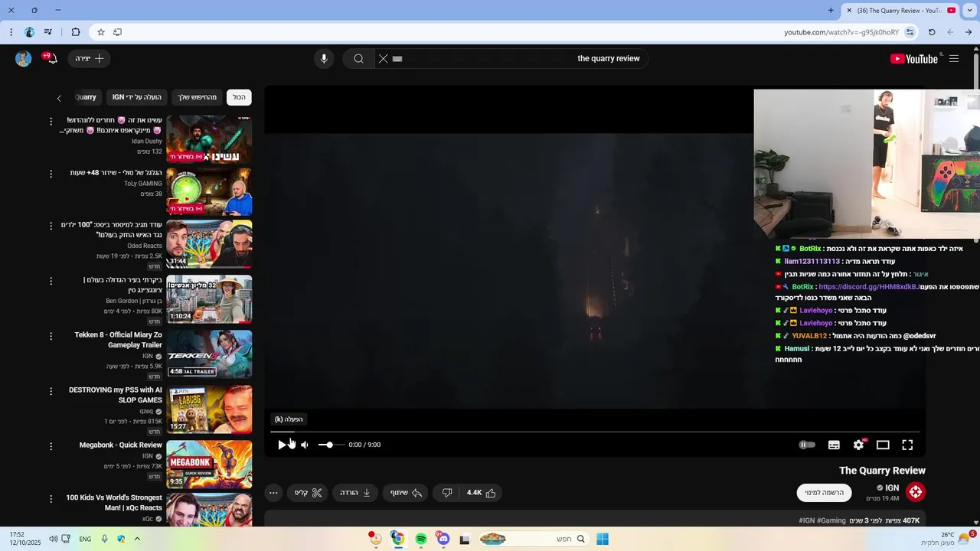980x551 pixels.
Task: Start voice search with microphone
Action: pos(324,59)
